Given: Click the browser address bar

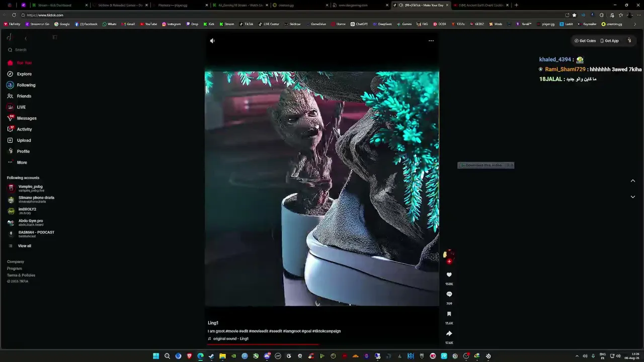Looking at the screenshot, I should [x=292, y=15].
